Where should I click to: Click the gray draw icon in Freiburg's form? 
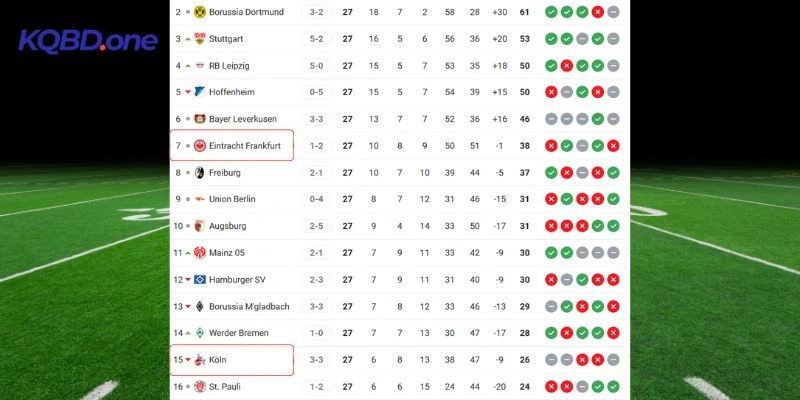coord(582,173)
